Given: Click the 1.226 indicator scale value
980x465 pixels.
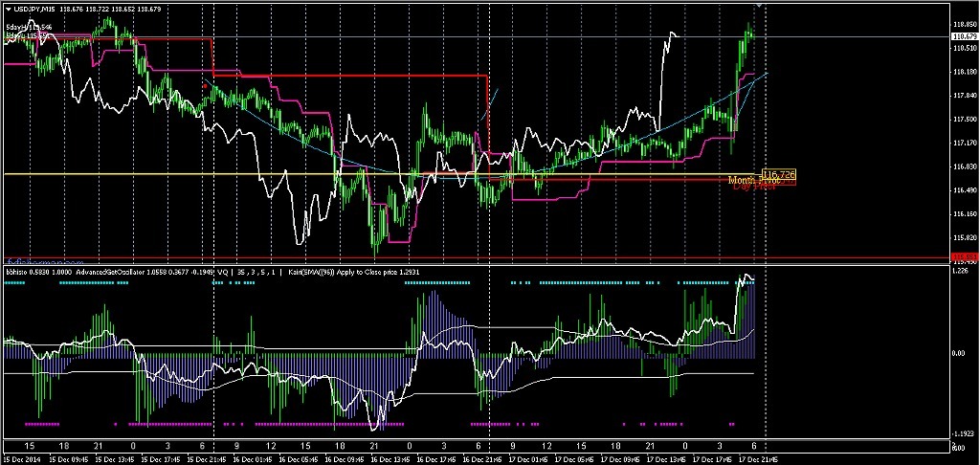Looking at the screenshot, I should click(x=960, y=272).
